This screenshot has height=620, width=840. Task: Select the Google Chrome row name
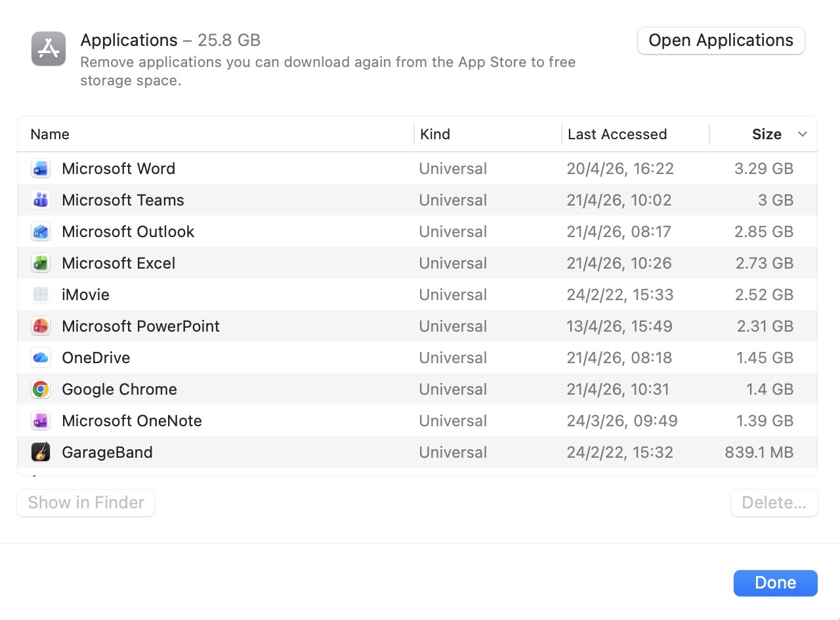pos(119,389)
